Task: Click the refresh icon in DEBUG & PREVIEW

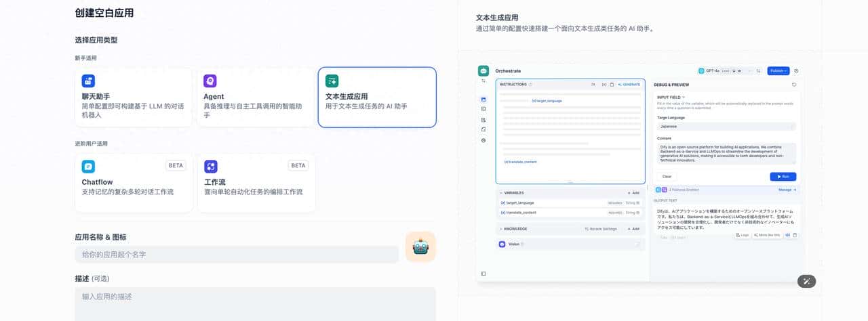Action: pos(794,85)
